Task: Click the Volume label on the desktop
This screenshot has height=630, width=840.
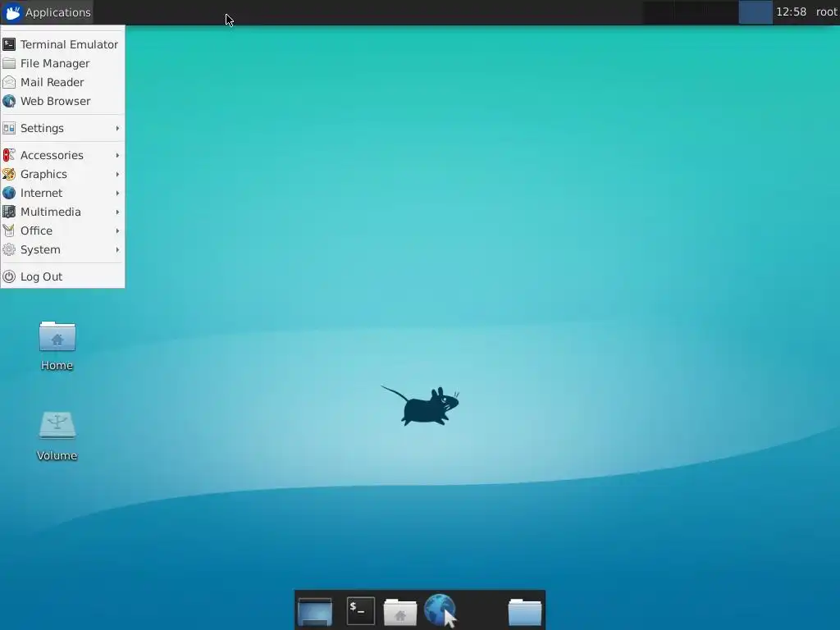Action: coord(57,456)
